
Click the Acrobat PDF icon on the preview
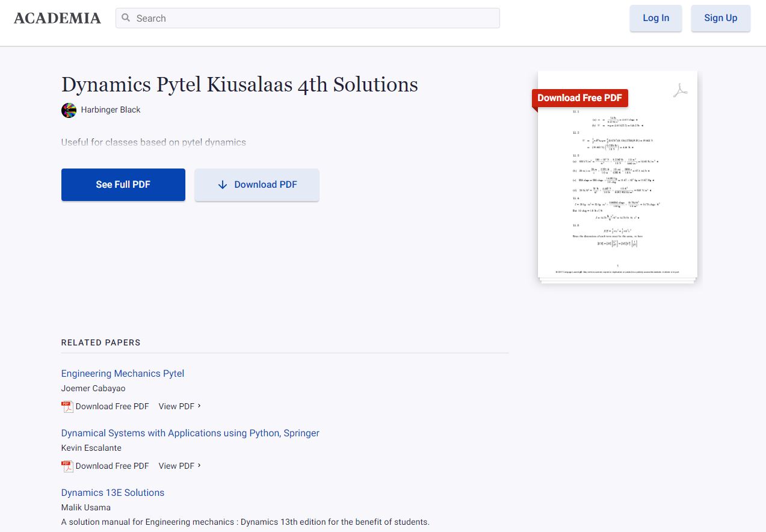680,91
